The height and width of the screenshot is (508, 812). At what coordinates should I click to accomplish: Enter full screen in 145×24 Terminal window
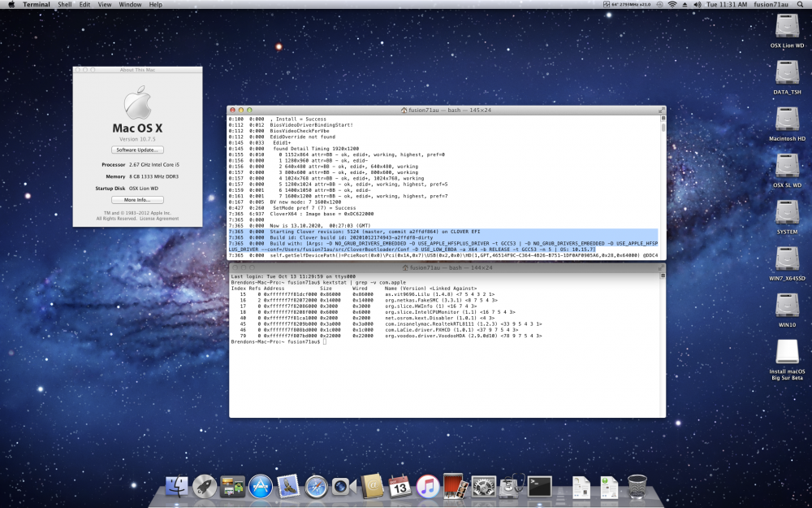661,111
